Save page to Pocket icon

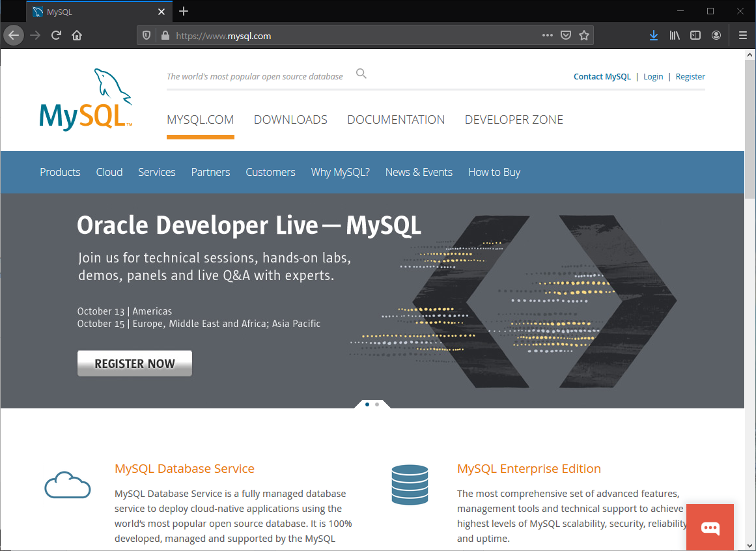[566, 35]
